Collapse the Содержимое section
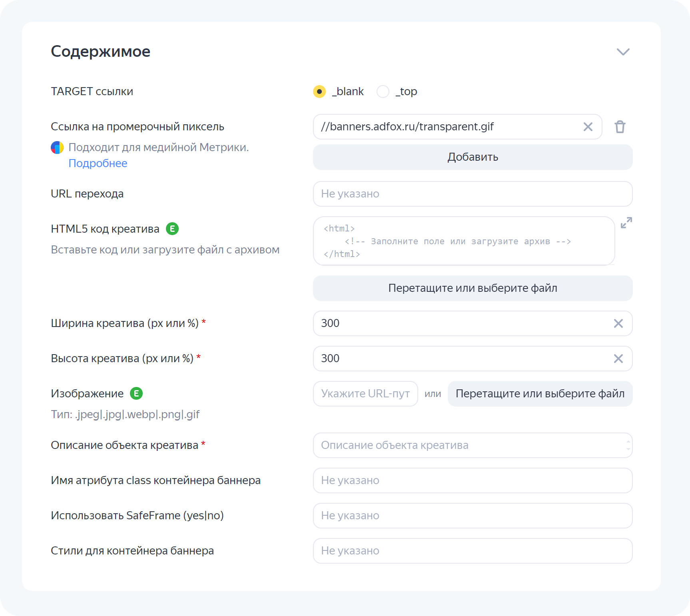This screenshot has width=690, height=616. coord(623,52)
